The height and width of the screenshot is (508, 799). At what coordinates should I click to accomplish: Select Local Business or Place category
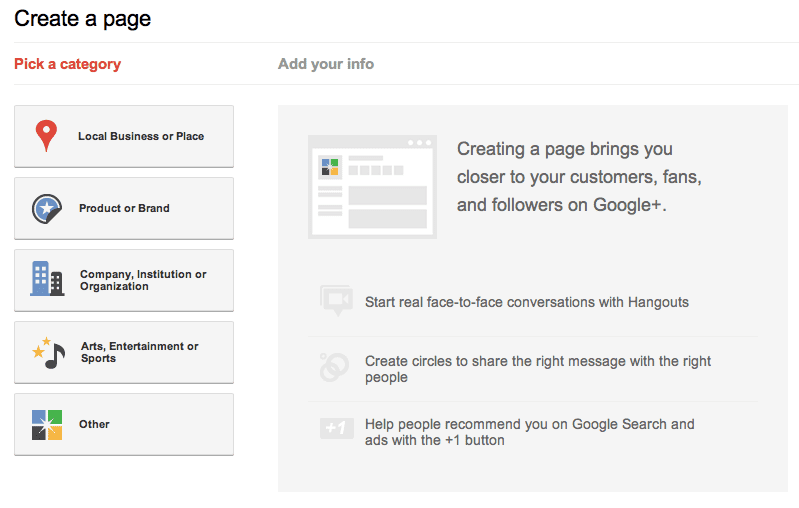[x=124, y=136]
